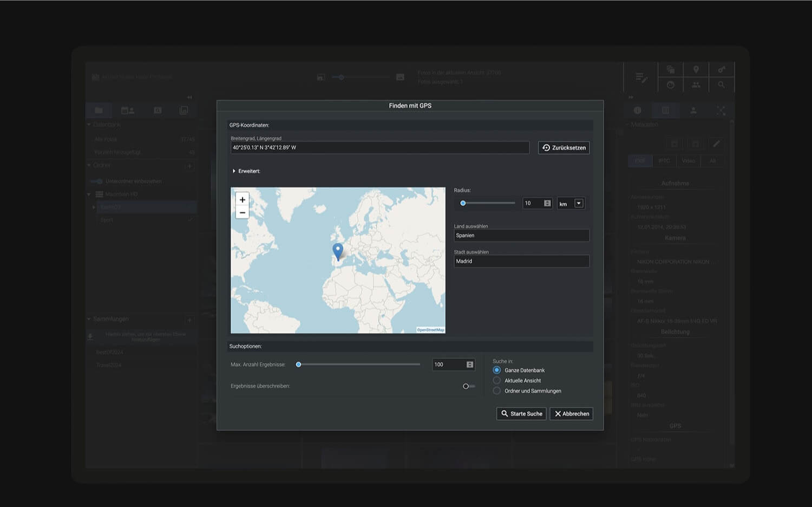This screenshot has height=507, width=812.
Task: Switch to the All metadata tab
Action: [x=712, y=161]
